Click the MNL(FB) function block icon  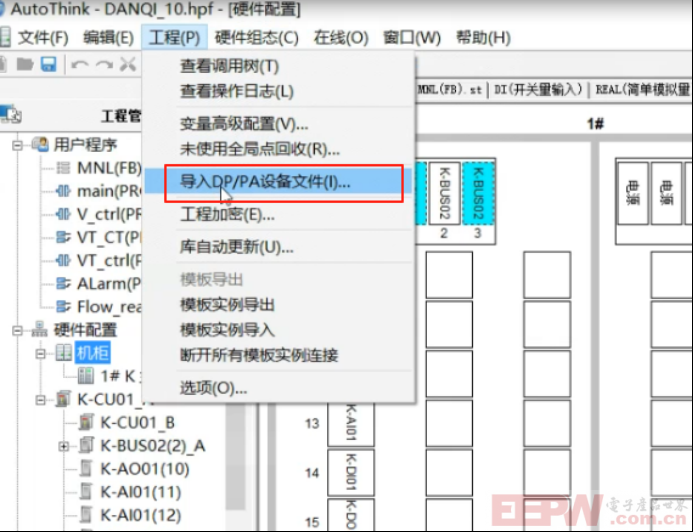point(63,168)
